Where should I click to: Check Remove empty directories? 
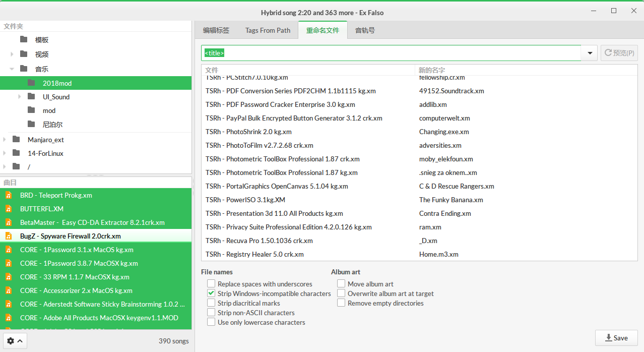coord(341,303)
